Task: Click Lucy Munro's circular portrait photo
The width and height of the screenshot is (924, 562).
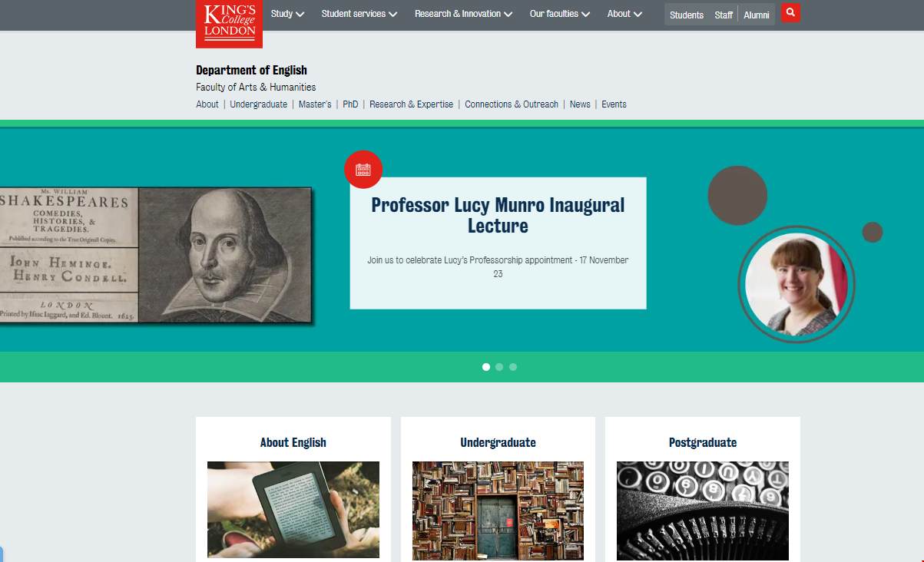Action: click(796, 285)
